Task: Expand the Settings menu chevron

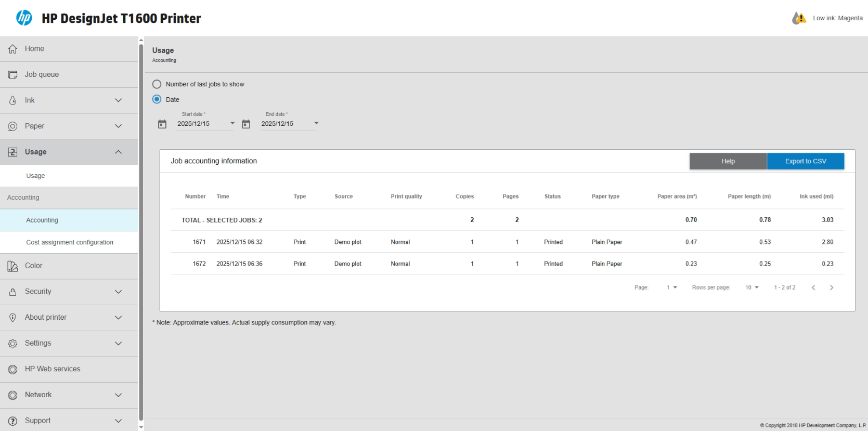Action: 119,343
